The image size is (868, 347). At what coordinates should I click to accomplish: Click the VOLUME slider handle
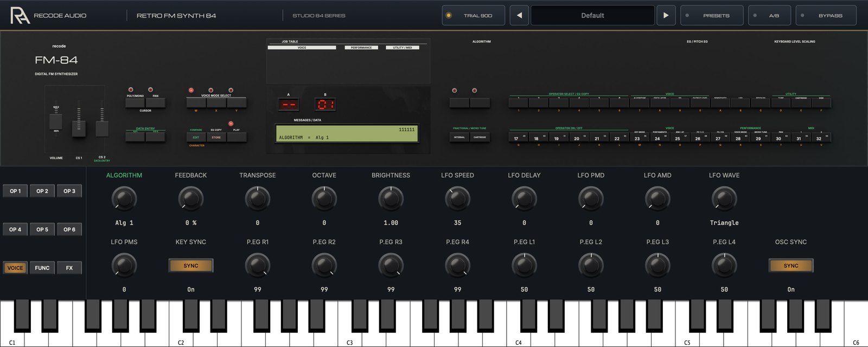(x=56, y=121)
